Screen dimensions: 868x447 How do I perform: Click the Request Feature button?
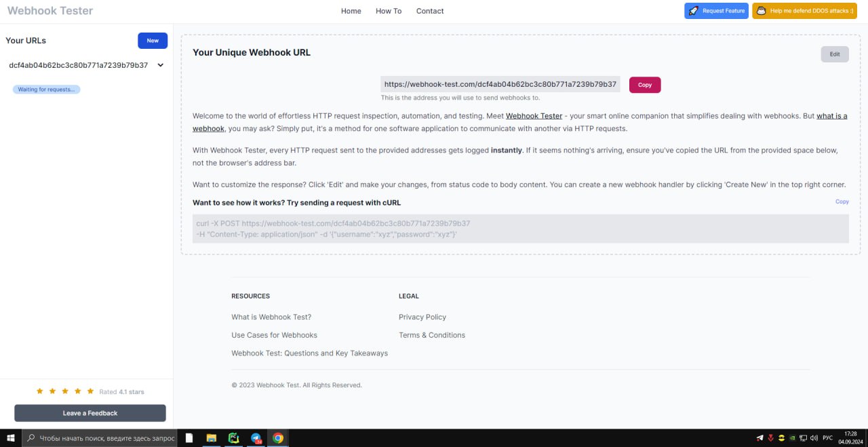(716, 11)
